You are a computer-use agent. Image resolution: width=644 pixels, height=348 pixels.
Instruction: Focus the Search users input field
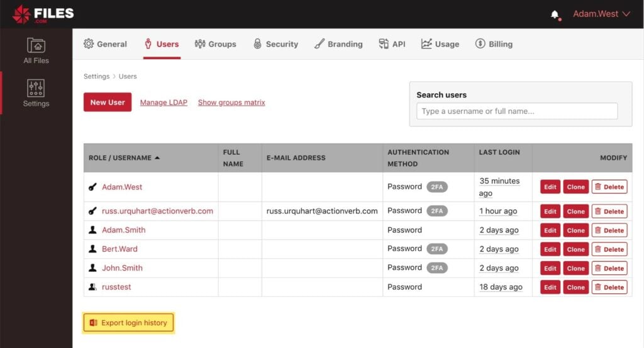click(517, 111)
